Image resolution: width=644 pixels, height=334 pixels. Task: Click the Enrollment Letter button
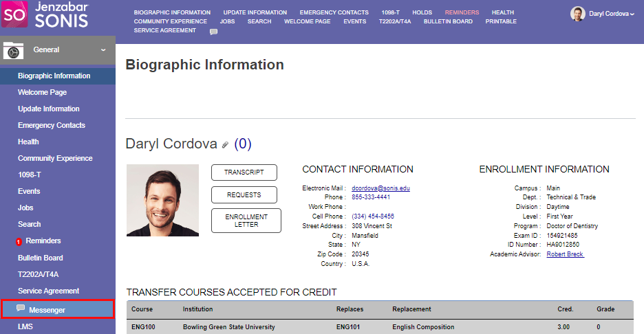click(246, 220)
